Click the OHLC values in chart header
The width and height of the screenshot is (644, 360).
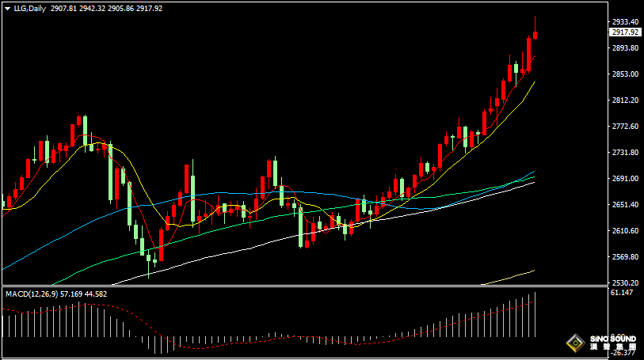106,9
